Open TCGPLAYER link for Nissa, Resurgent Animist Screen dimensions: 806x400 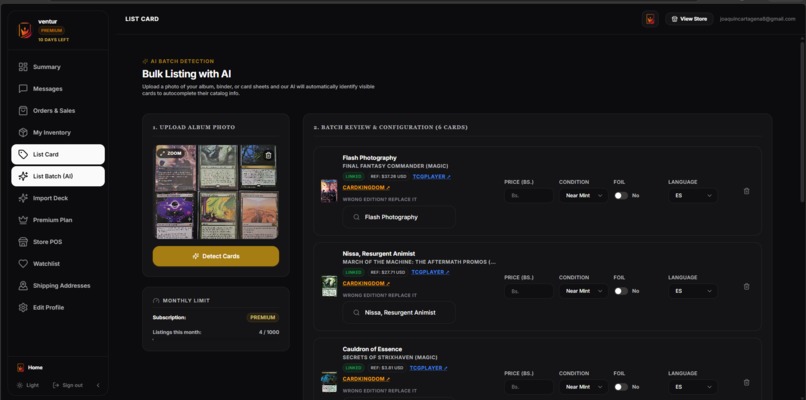430,272
